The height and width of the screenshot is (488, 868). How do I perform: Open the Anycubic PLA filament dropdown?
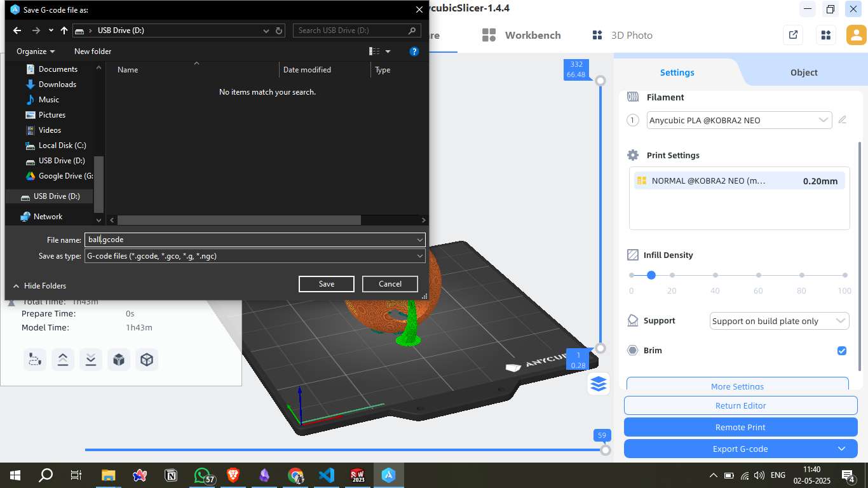[739, 120]
